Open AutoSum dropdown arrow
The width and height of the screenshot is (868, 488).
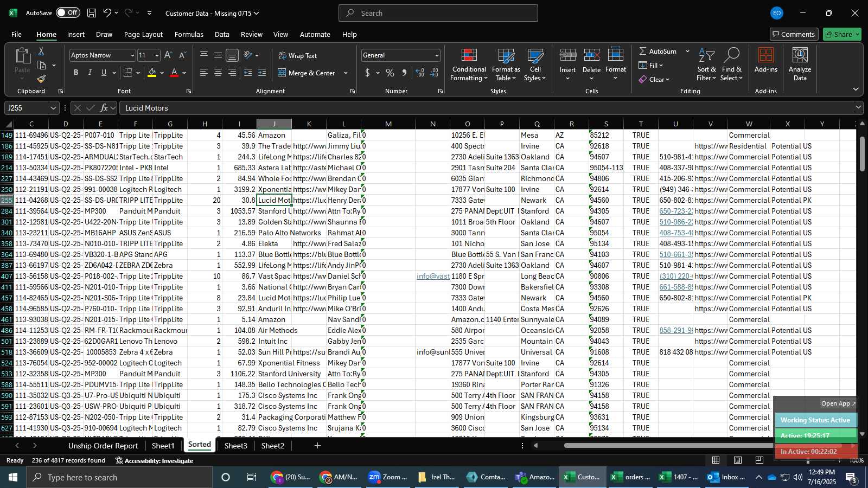[x=687, y=51]
